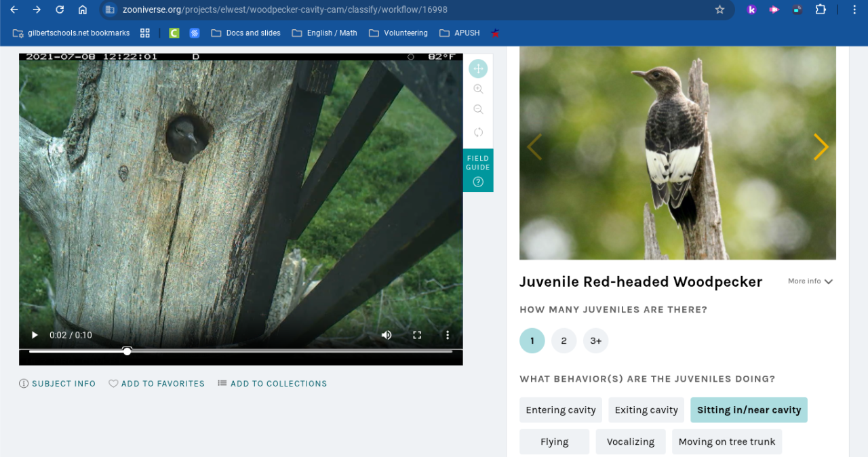The image size is (868, 457).
Task: Seek using the video progress bar handle
Action: pos(127,351)
